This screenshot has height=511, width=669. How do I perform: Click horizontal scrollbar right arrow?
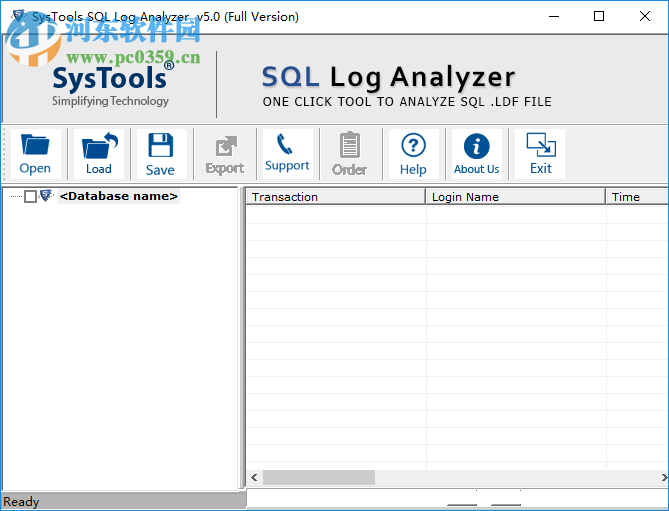[x=664, y=477]
